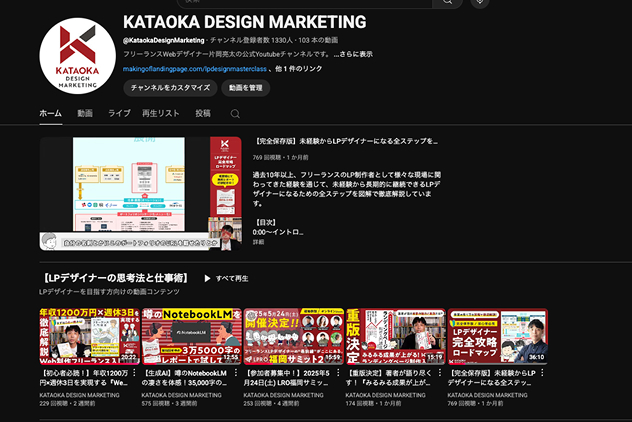Open options menu for 完全保存版 roadmap video
Viewport: 632px width, 422px height.
coord(543,373)
